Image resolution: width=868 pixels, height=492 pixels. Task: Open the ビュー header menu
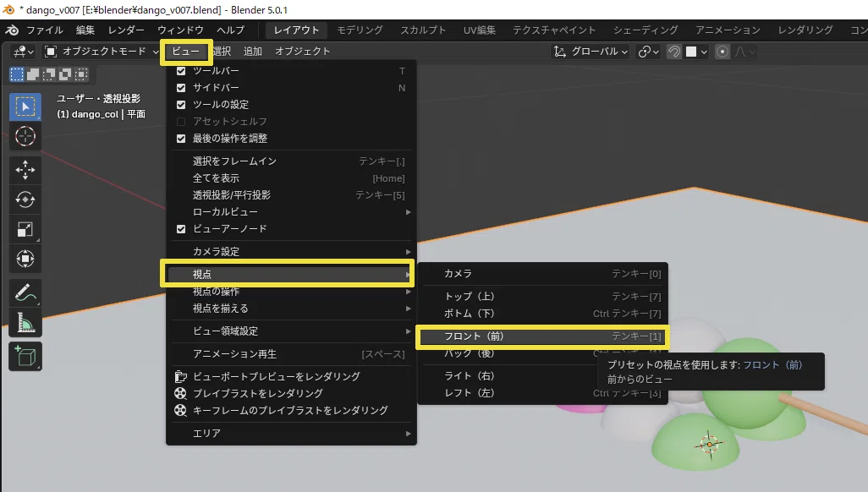pyautogui.click(x=185, y=52)
